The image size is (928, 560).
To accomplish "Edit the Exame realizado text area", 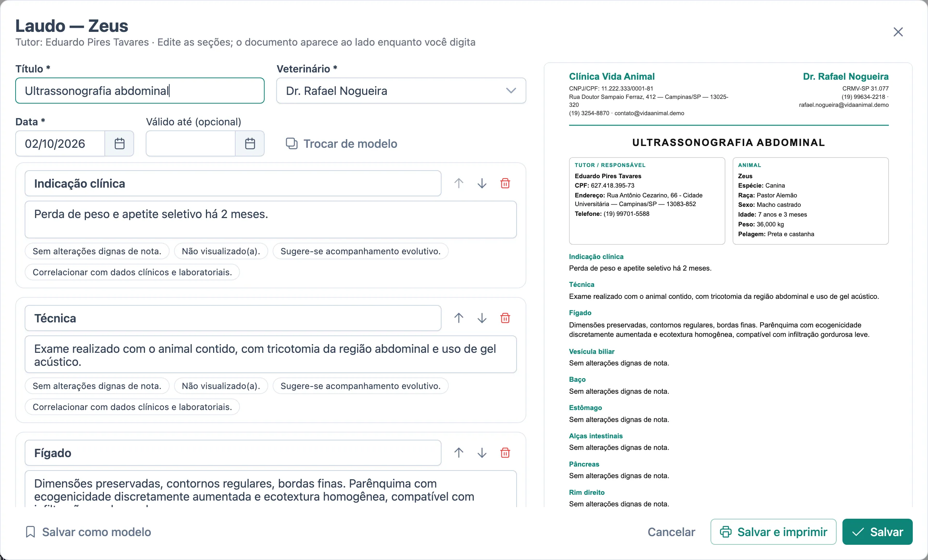I will (270, 354).
